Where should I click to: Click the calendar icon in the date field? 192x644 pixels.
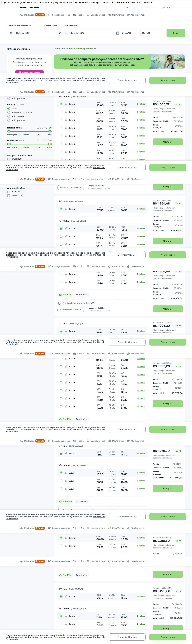click(x=118, y=33)
